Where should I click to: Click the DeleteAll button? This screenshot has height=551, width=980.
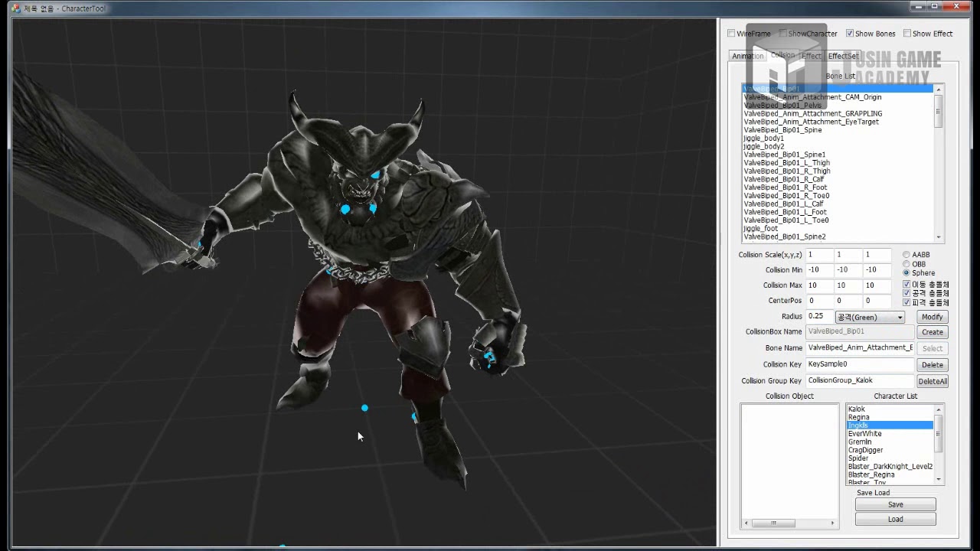tap(933, 381)
